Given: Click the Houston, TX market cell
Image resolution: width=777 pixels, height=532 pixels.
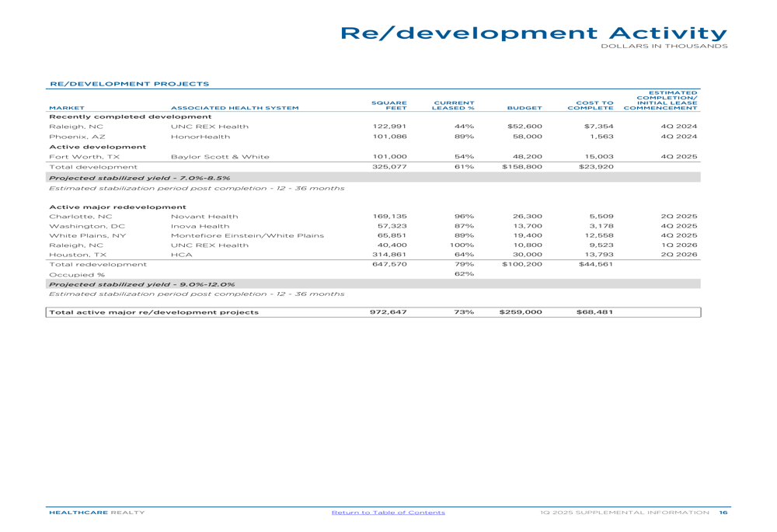Looking at the screenshot, I should point(78,255).
